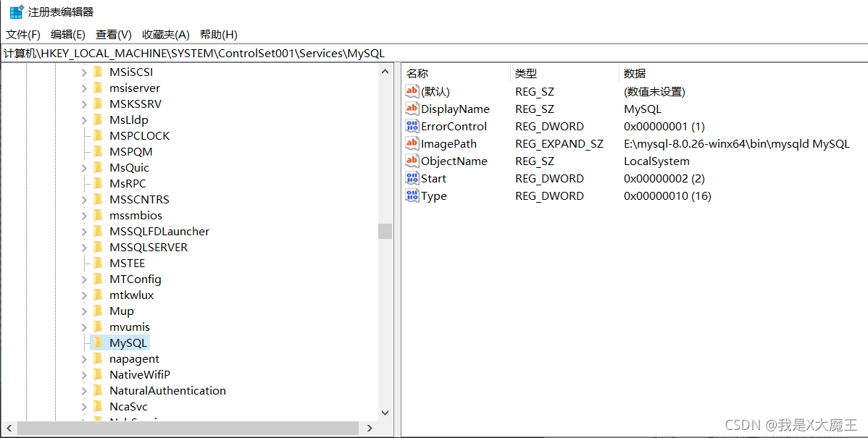Viewport: 868px width, 438px height.
Task: Expand the mssmbios tree node
Action: click(x=83, y=216)
